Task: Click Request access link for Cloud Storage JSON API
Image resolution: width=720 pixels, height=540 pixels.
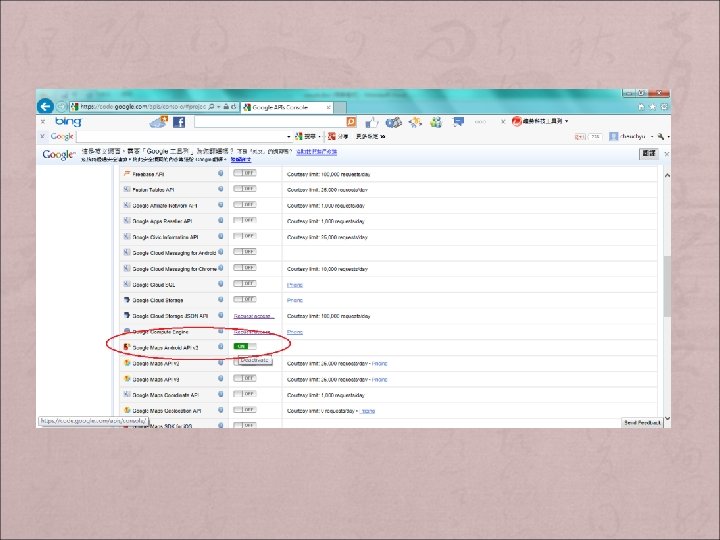Action: [x=253, y=316]
